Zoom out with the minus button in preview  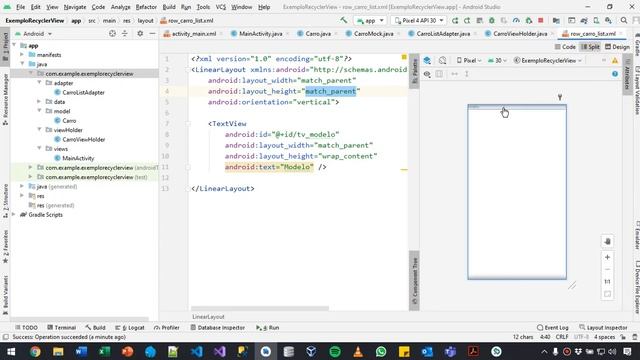coord(607,269)
